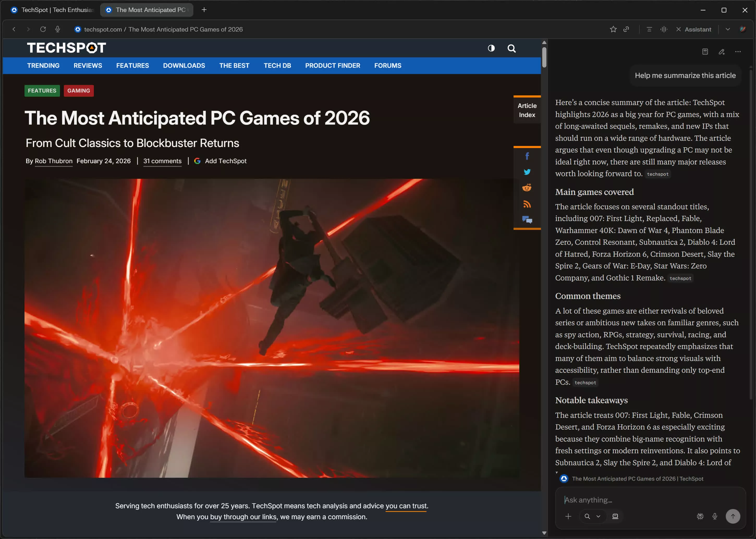Start a new chat with pencil-plus icon
This screenshot has height=539, width=756.
pos(722,52)
